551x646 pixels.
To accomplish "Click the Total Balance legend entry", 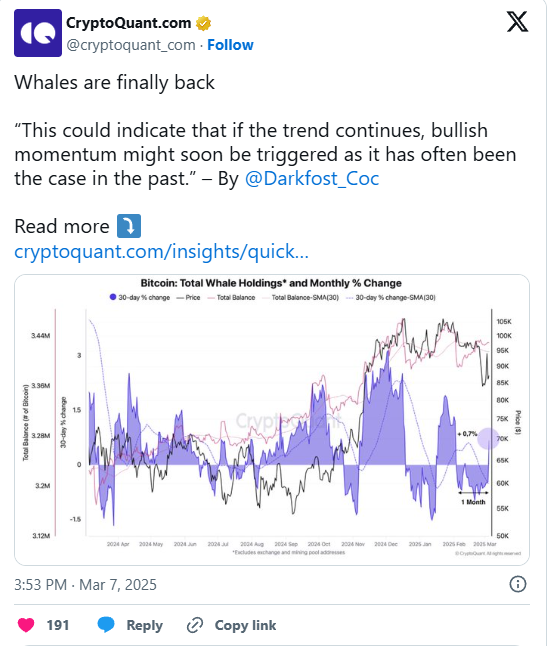I will (231, 297).
